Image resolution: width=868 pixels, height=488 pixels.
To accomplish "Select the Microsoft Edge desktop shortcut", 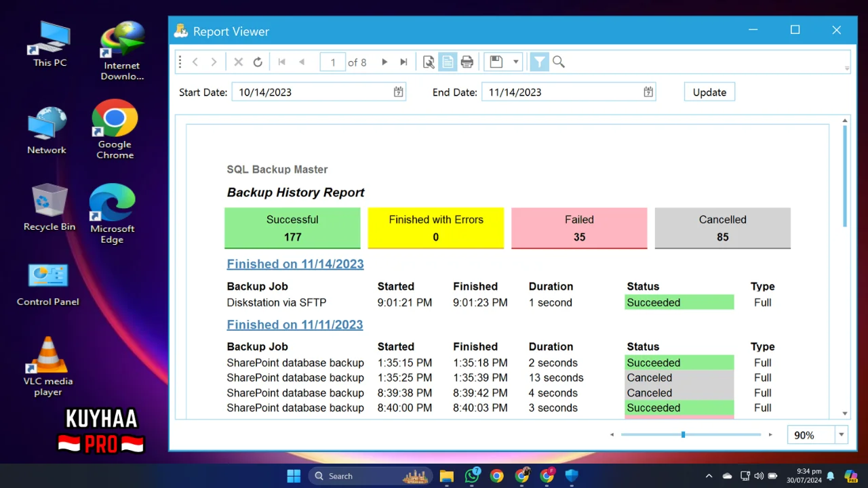I will pyautogui.click(x=113, y=214).
